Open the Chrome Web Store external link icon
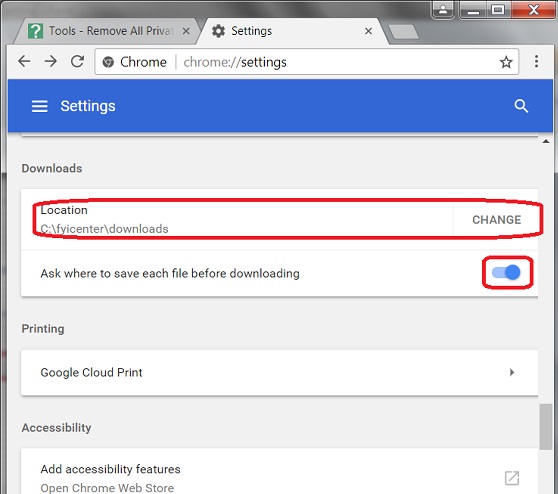558x494 pixels. coord(512,478)
